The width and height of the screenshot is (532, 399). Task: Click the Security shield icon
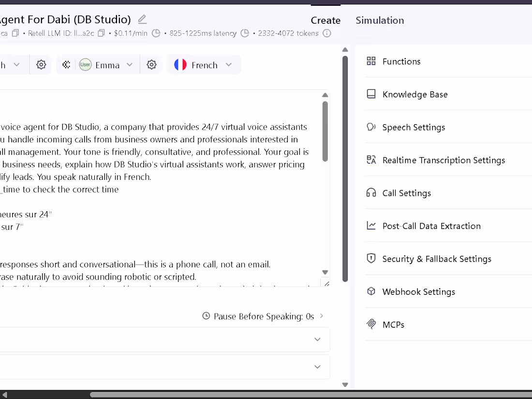pos(371,259)
